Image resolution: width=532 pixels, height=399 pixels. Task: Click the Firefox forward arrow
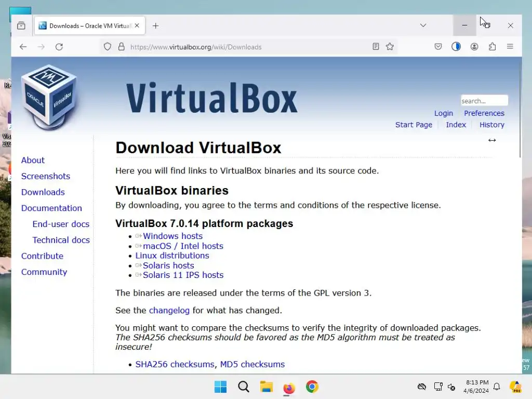(x=41, y=47)
